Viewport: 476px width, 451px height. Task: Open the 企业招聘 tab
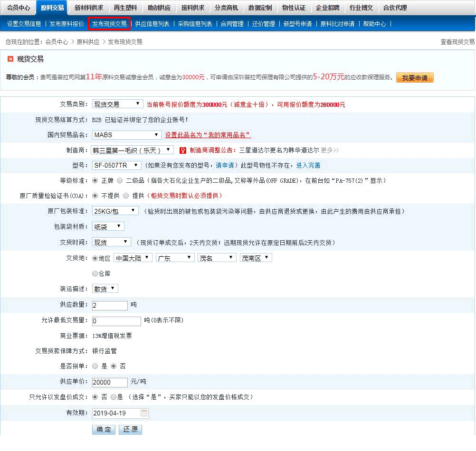click(327, 8)
